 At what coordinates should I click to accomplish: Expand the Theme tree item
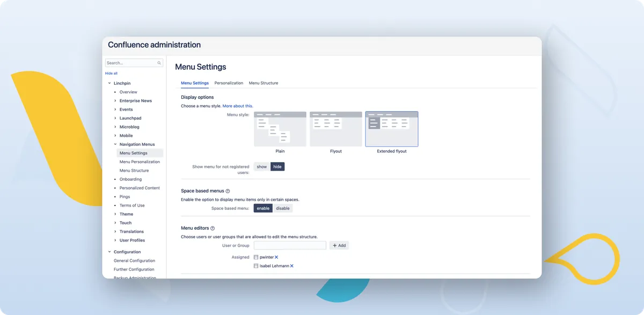point(115,214)
